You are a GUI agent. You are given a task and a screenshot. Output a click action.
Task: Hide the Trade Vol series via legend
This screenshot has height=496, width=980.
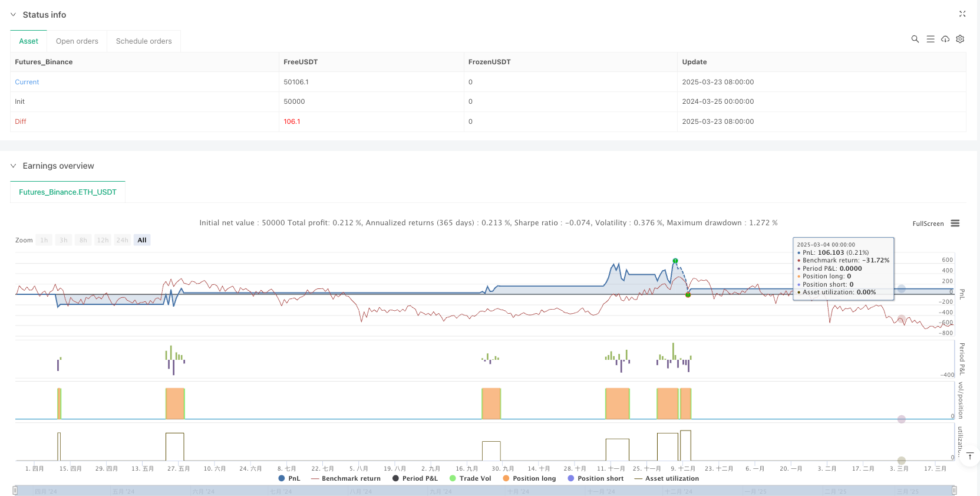click(470, 478)
